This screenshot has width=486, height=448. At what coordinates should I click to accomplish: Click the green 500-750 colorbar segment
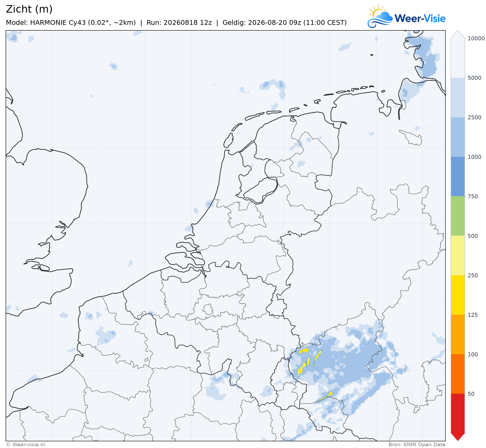[x=458, y=216]
